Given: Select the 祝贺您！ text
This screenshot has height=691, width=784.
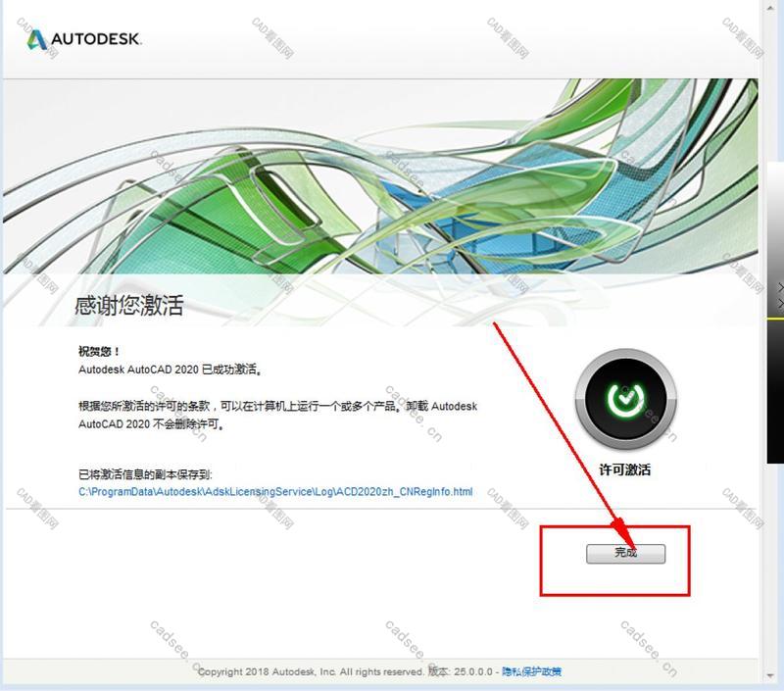Looking at the screenshot, I should 99,351.
